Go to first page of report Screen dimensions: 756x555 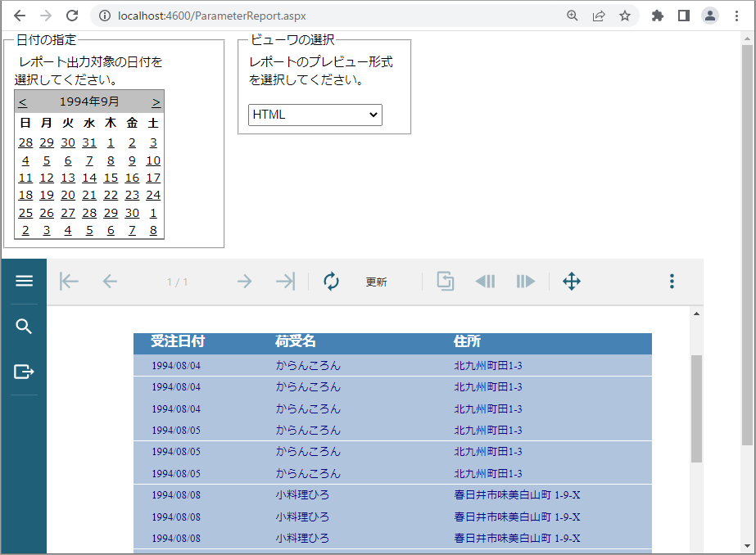click(69, 282)
